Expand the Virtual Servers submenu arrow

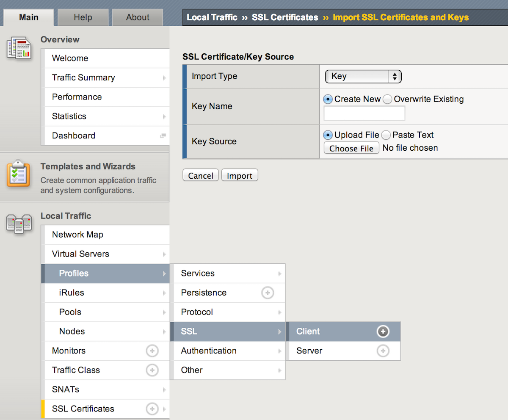164,254
